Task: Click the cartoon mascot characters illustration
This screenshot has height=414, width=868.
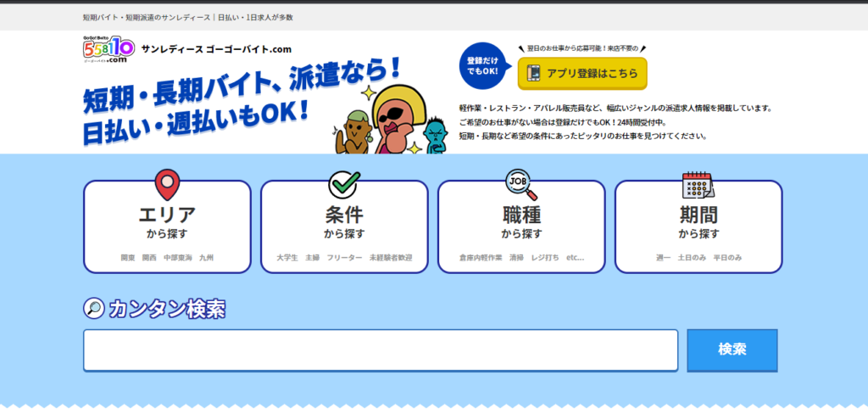Action: (x=392, y=119)
